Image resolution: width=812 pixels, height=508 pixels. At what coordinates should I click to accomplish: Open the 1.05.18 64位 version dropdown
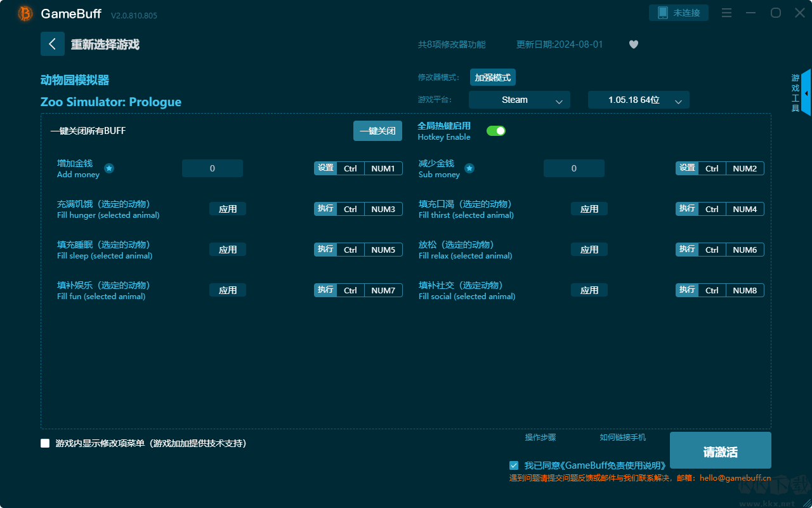pos(639,100)
